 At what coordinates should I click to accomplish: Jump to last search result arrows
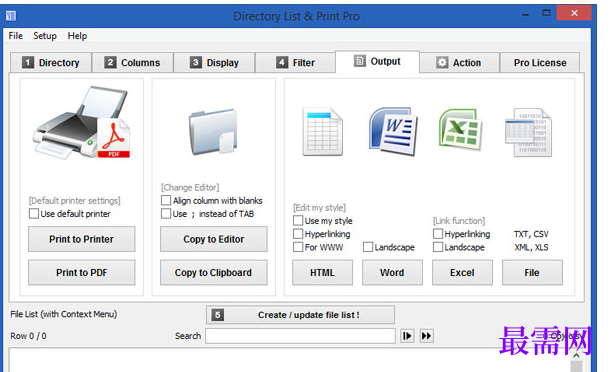click(x=426, y=336)
